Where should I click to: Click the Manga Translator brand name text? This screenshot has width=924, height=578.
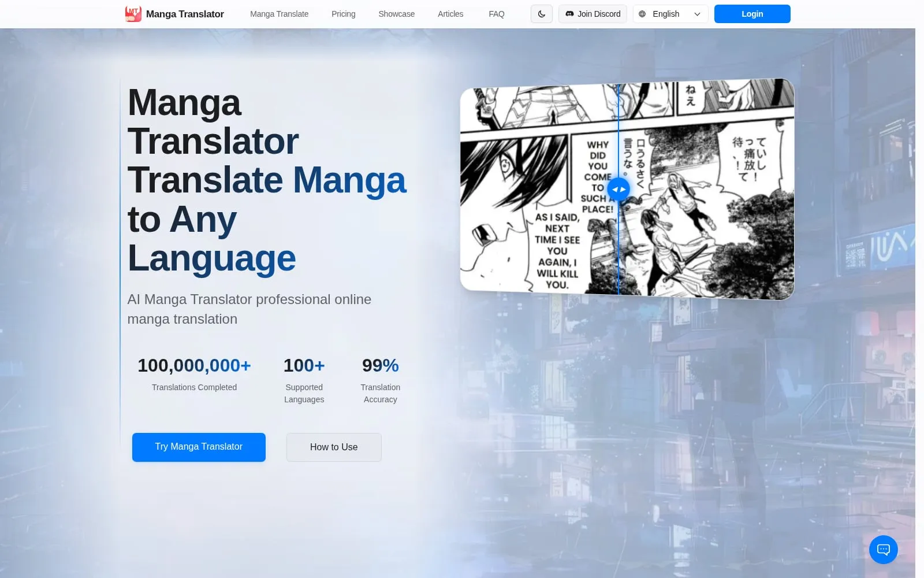coord(185,14)
